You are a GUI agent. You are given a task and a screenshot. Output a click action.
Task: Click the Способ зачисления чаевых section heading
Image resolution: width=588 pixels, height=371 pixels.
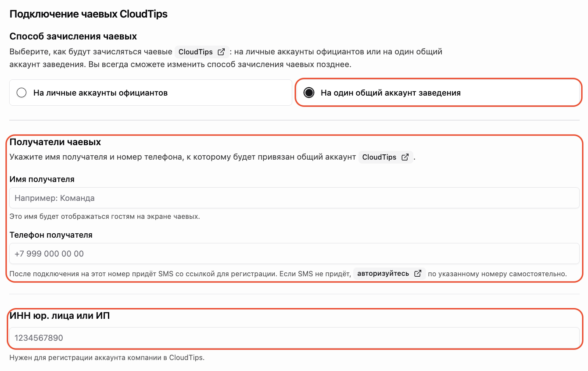coord(73,36)
